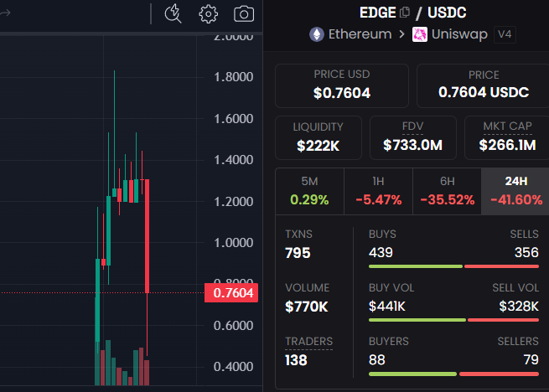549x392 pixels.
Task: Click the USDC quote token name
Action: pos(447,13)
